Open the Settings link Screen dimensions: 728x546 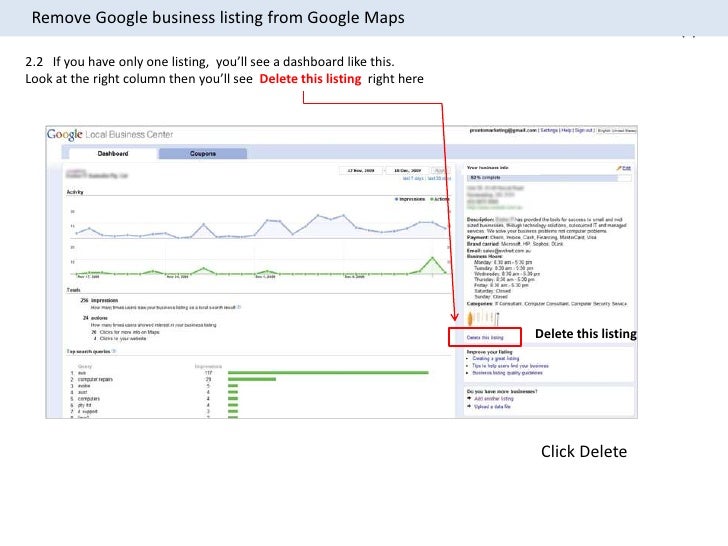tap(549, 130)
